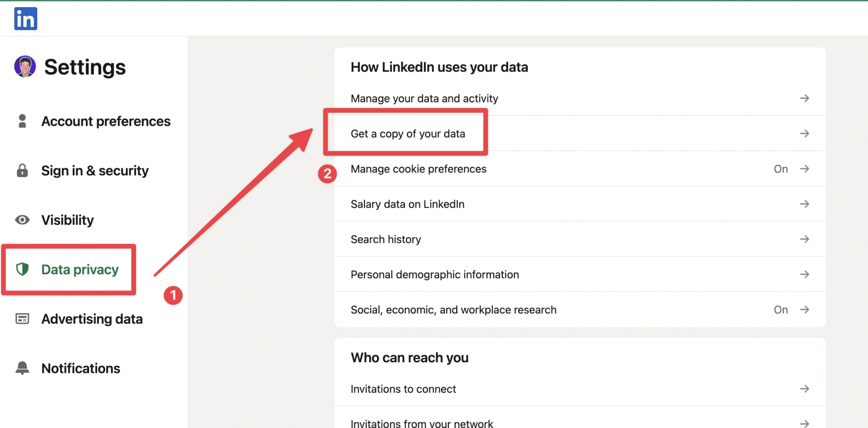Turn off Social, economic, and workplace research

(x=780, y=310)
